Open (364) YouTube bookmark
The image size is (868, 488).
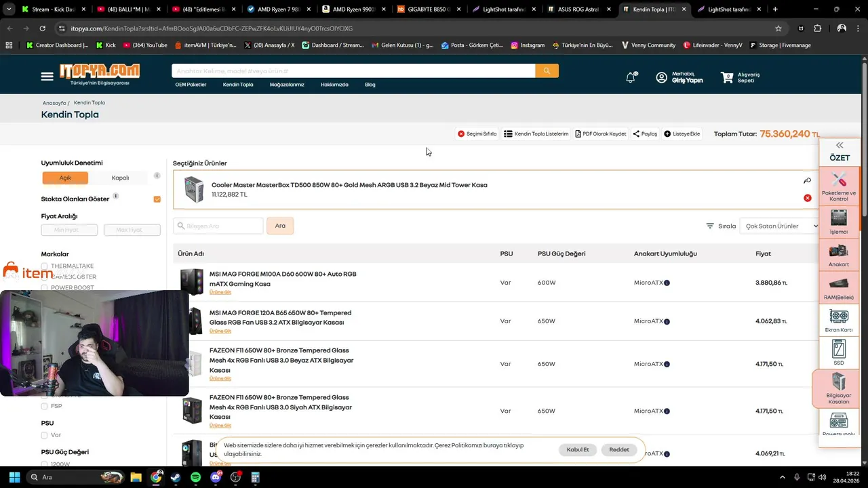tap(145, 45)
